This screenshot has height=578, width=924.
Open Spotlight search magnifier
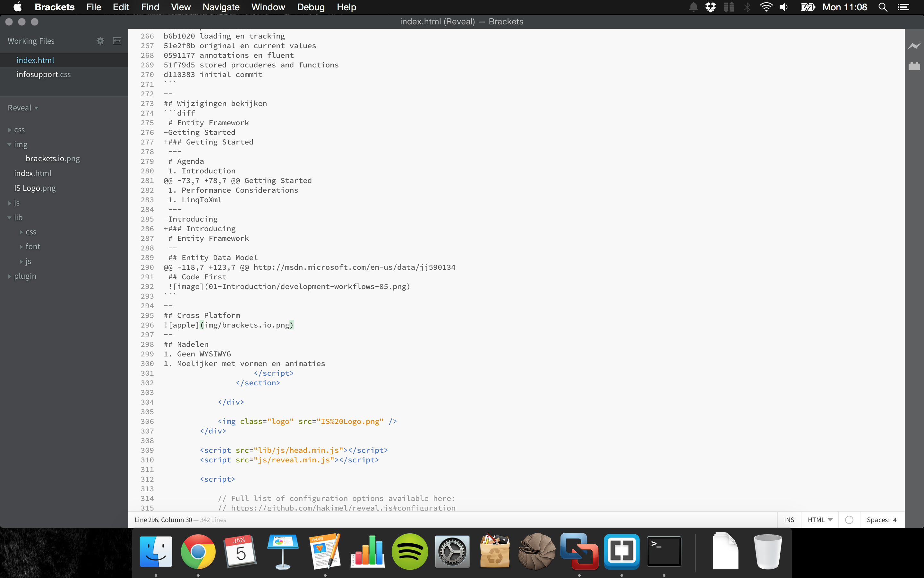pos(883,7)
